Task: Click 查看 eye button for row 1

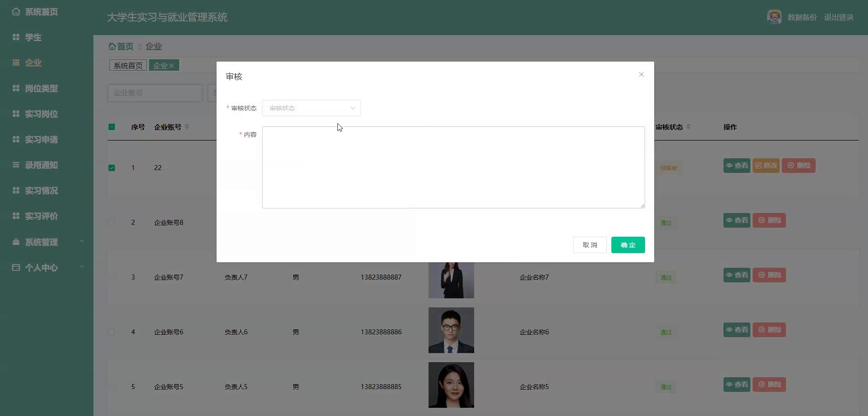Action: pos(736,166)
